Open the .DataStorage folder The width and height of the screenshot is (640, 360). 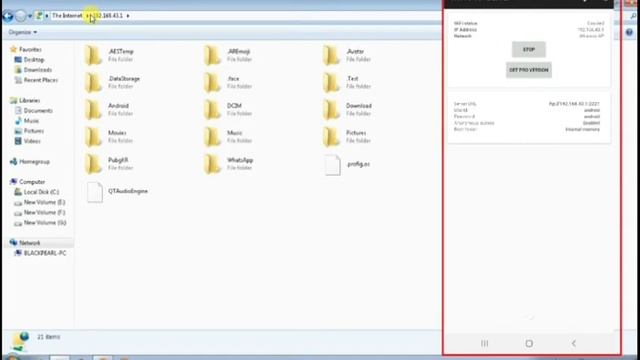coord(112,82)
